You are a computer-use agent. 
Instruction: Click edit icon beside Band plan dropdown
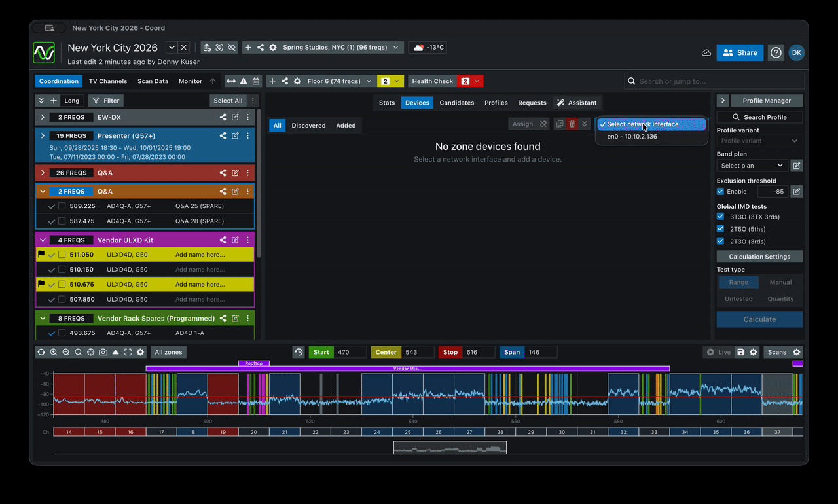pos(796,166)
